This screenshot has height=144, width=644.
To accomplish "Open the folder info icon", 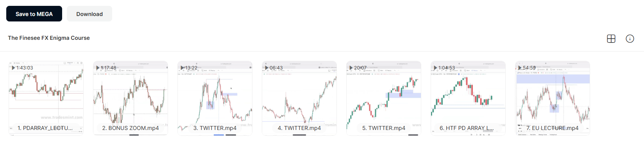I will point(630,39).
